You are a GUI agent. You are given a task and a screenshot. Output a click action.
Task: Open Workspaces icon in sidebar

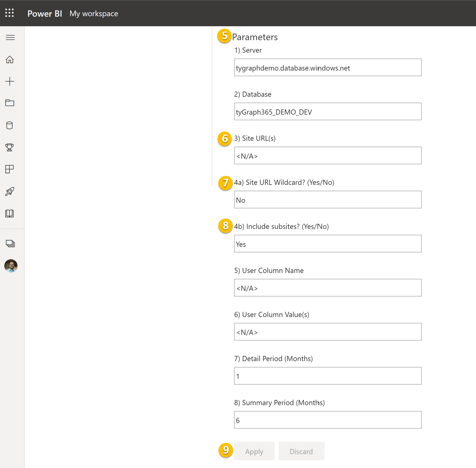[x=10, y=244]
